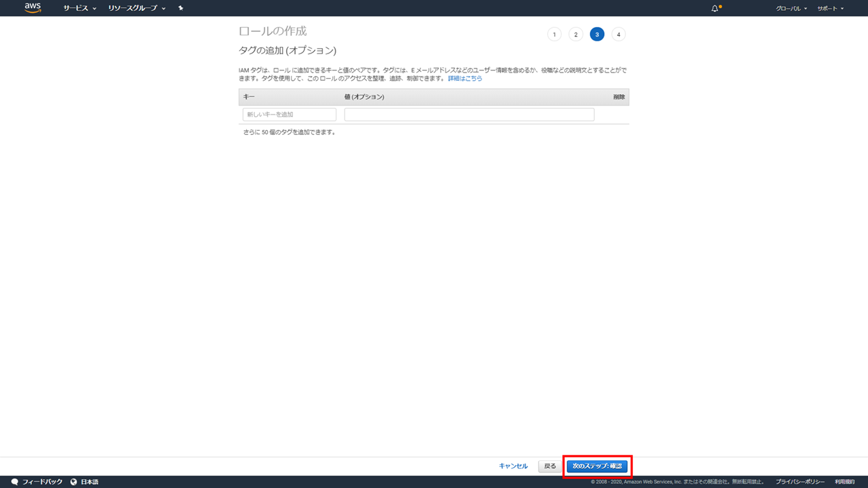The height and width of the screenshot is (488, 868).
Task: Jump to step 4 circle indicator
Action: pos(618,35)
